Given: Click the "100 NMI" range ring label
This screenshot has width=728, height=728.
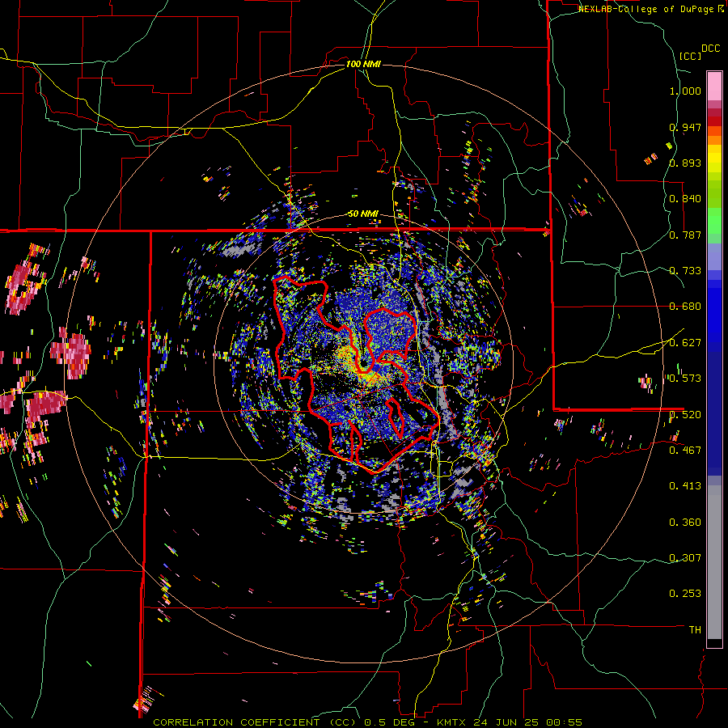Looking at the screenshot, I should pyautogui.click(x=363, y=64).
